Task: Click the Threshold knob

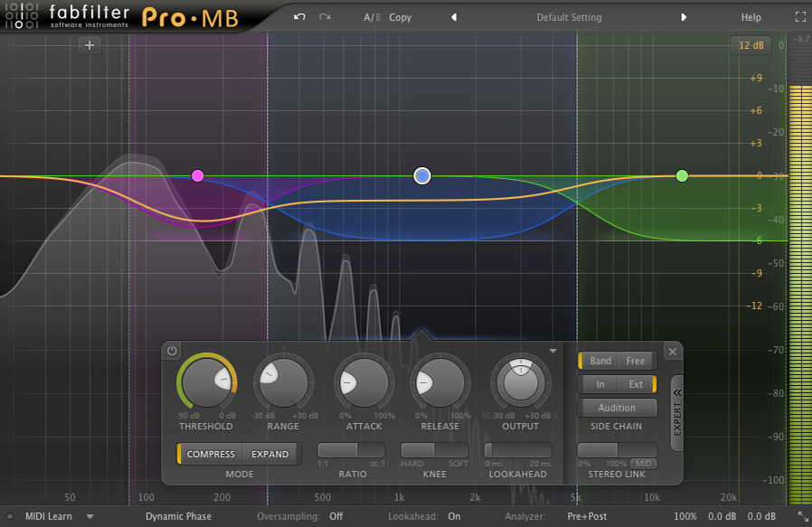Action: point(207,382)
